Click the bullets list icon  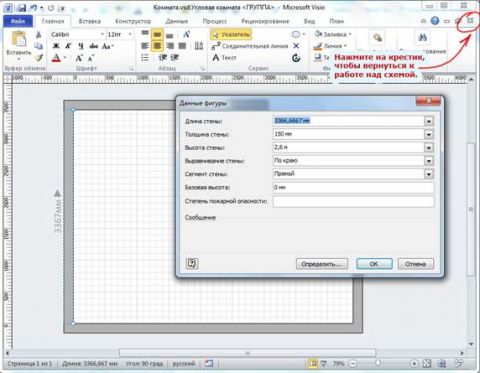[x=145, y=58]
